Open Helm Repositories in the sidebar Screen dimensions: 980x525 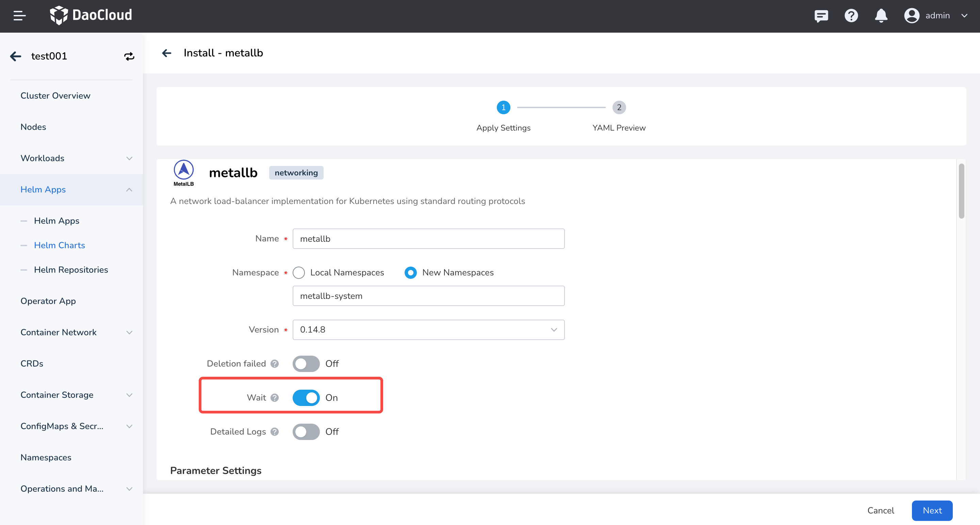tap(71, 270)
